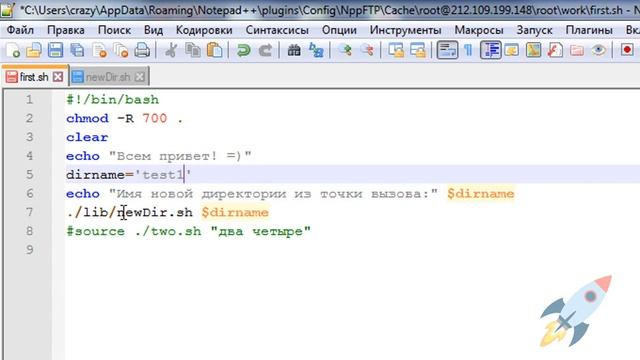Toggle the file monitoring eye icon
The width and height of the screenshot is (640, 360).
tap(598, 51)
